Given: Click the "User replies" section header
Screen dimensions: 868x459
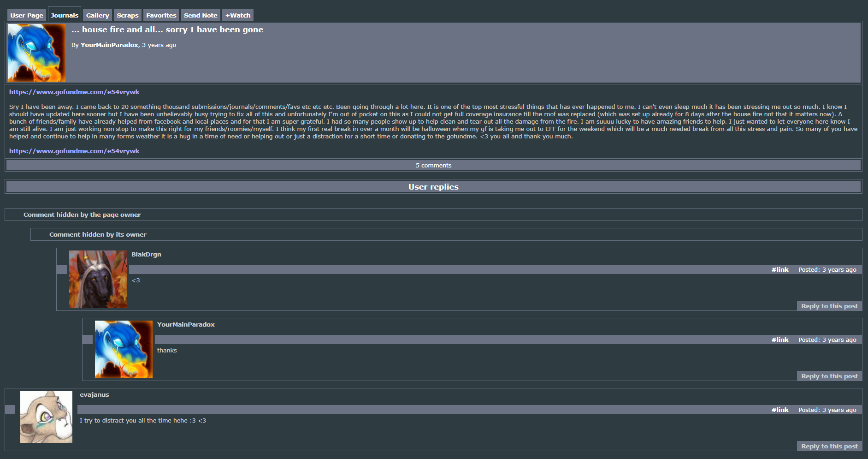Looking at the screenshot, I should pos(433,187).
